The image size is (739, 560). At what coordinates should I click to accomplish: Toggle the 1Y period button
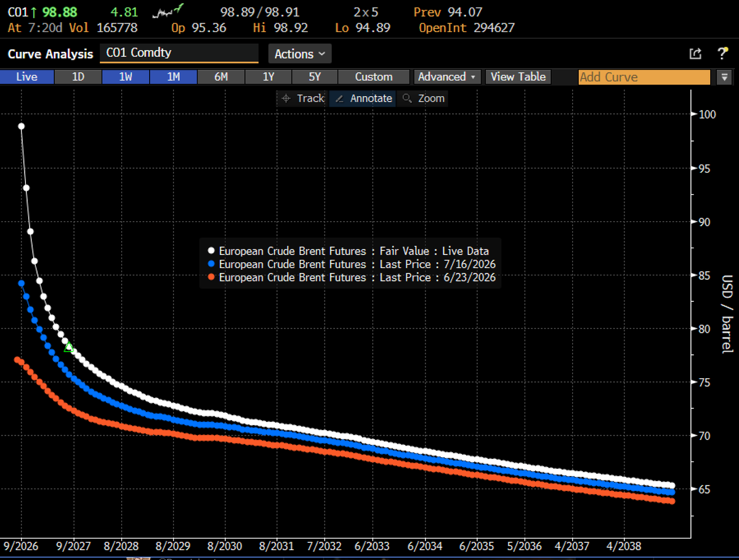click(x=269, y=77)
